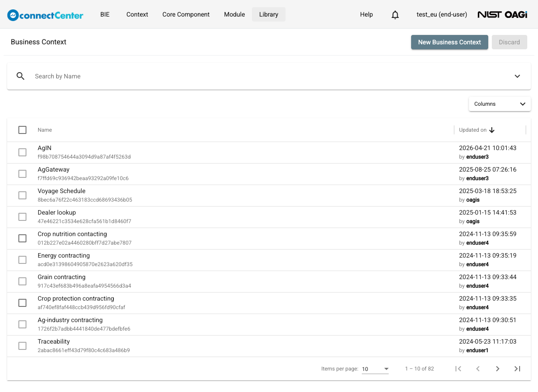Check the Dealer lookup row checkbox
538x392 pixels.
coord(22,217)
